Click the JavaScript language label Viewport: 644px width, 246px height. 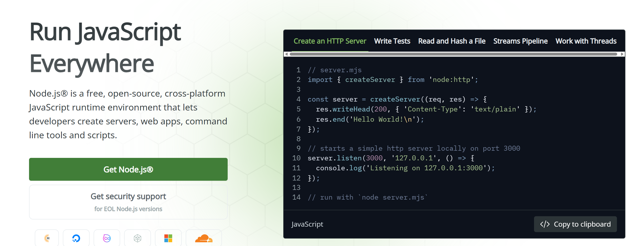(x=307, y=224)
